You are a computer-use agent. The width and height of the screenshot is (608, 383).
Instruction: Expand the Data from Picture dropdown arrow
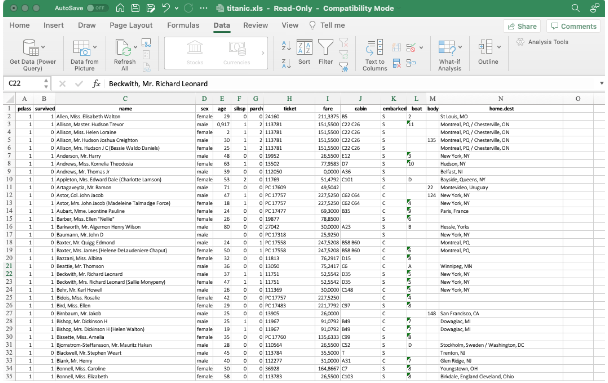pos(95,47)
